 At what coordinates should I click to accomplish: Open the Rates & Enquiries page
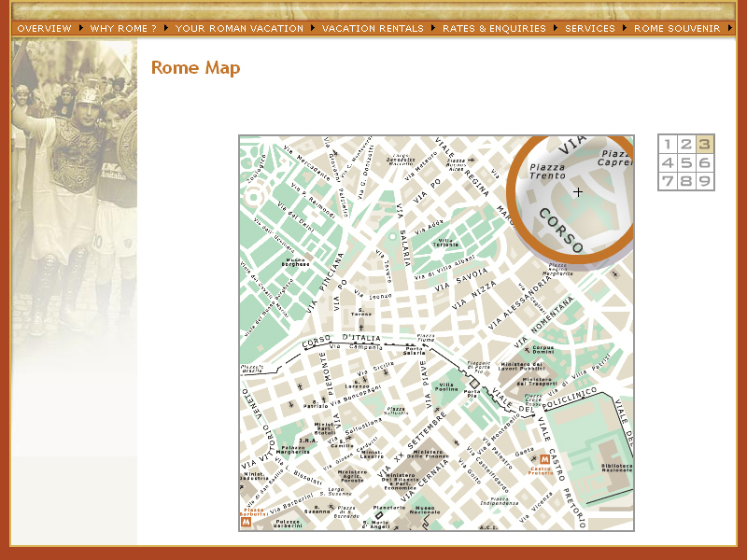click(494, 28)
